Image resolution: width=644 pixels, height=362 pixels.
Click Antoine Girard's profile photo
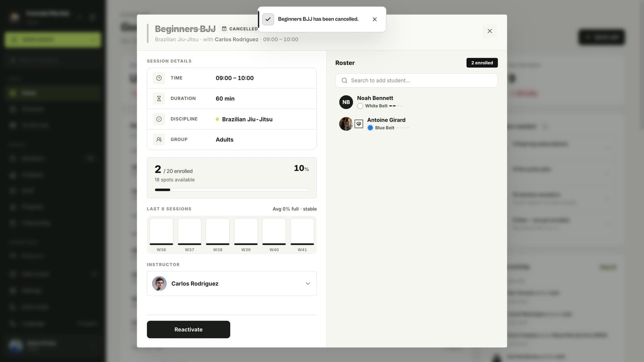click(x=346, y=124)
